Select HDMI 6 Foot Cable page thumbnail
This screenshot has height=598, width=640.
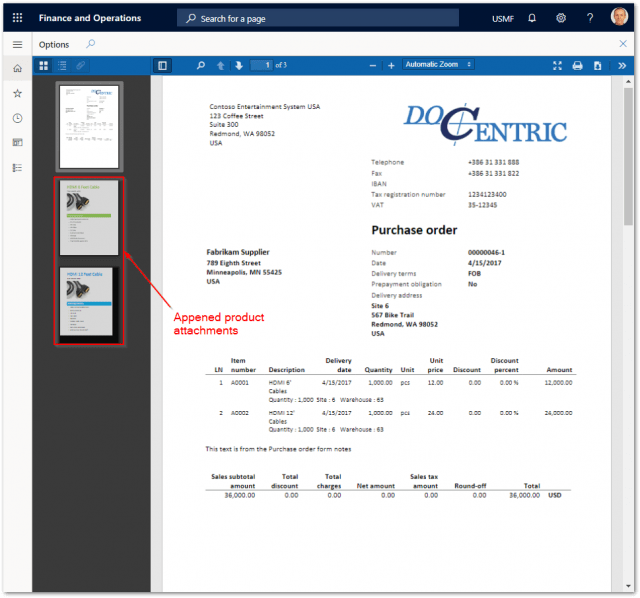pos(89,218)
